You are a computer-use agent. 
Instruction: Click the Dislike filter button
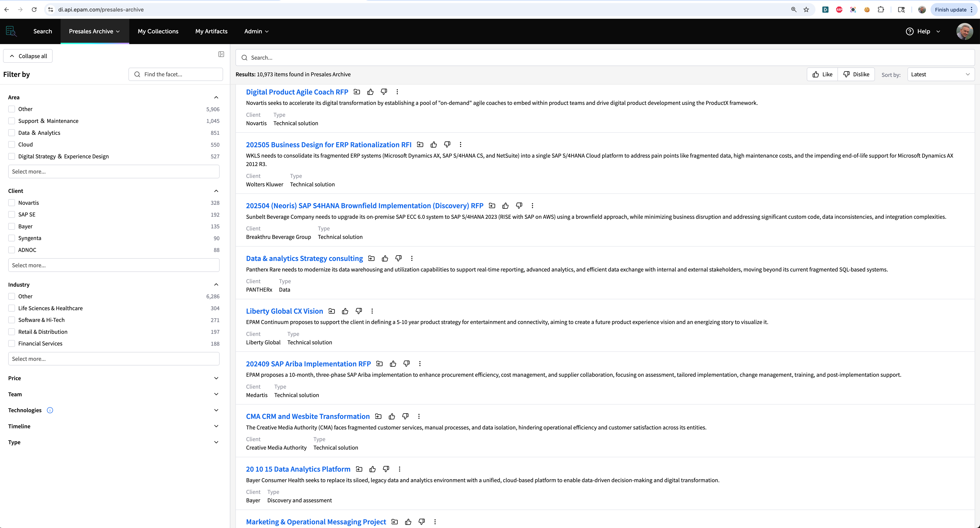click(x=856, y=74)
